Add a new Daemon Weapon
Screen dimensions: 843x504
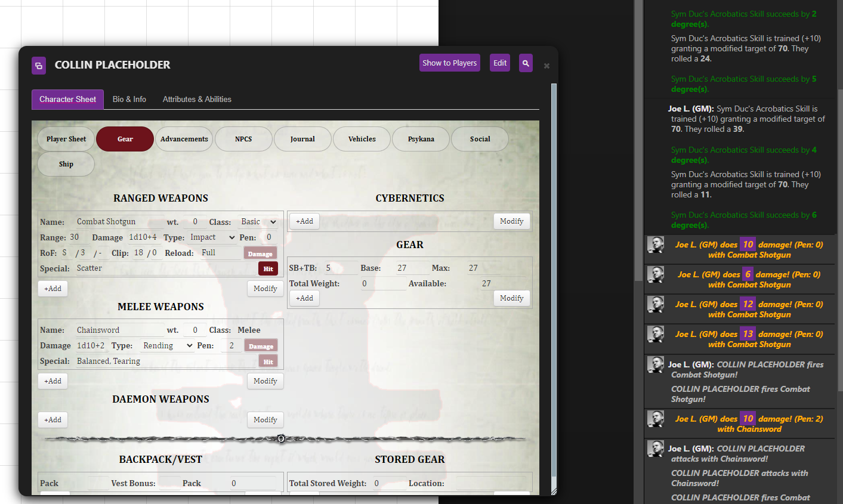tap(53, 419)
